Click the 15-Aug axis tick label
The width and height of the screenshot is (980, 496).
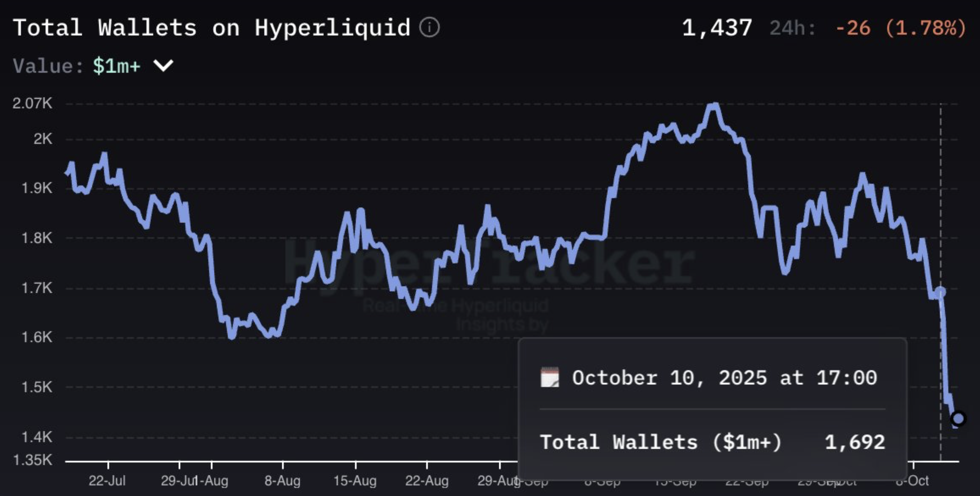tap(355, 481)
